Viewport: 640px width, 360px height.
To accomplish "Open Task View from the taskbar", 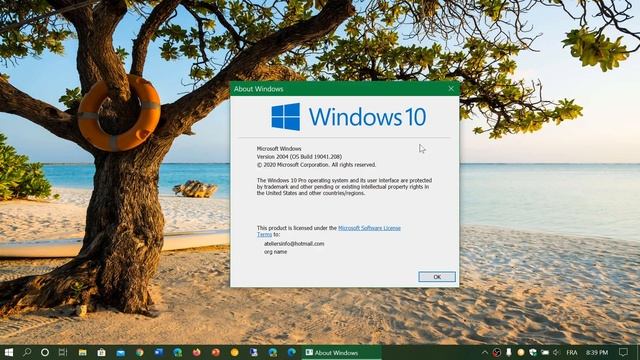I will [63, 352].
